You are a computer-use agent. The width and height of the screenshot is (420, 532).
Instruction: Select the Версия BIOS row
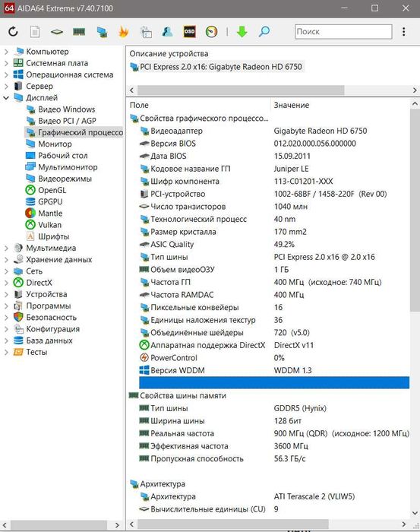[x=274, y=144]
